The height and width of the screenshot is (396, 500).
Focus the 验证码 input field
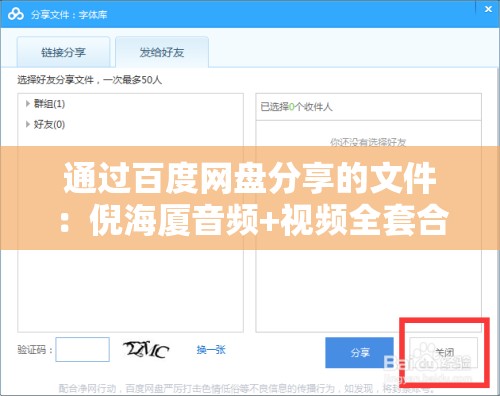tap(82, 349)
